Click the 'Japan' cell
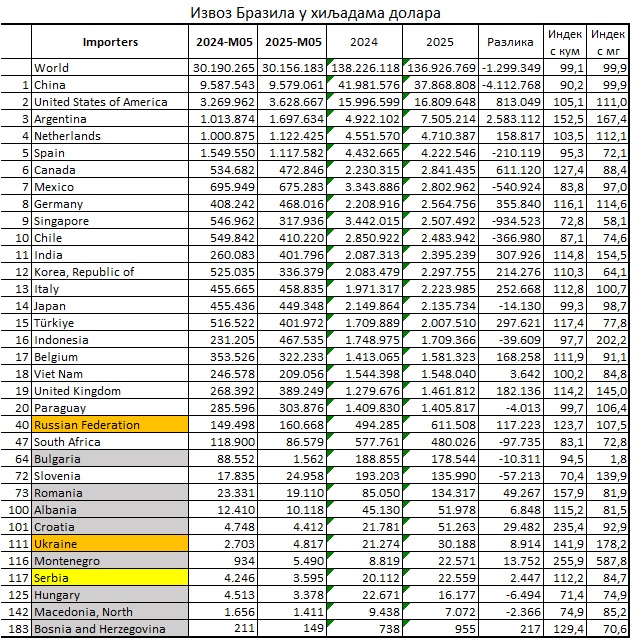Screen dimensions: 630x638 coord(110,306)
